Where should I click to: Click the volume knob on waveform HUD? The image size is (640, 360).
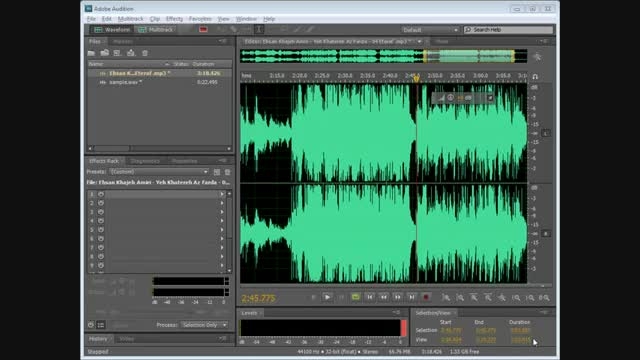[x=451, y=98]
